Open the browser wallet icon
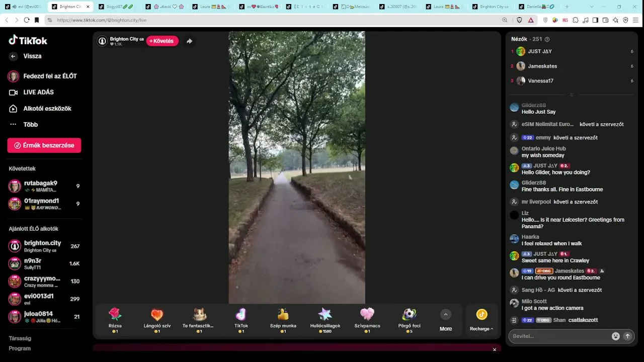 [605, 20]
